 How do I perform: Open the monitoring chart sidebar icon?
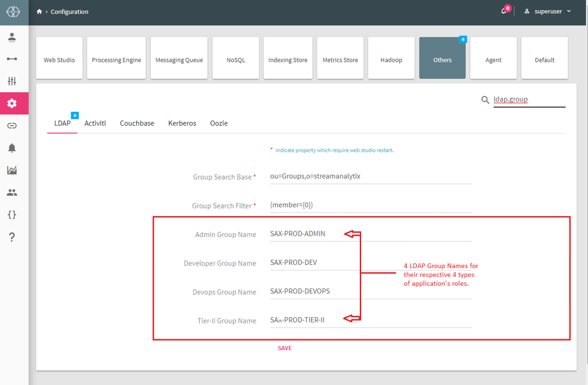[12, 170]
